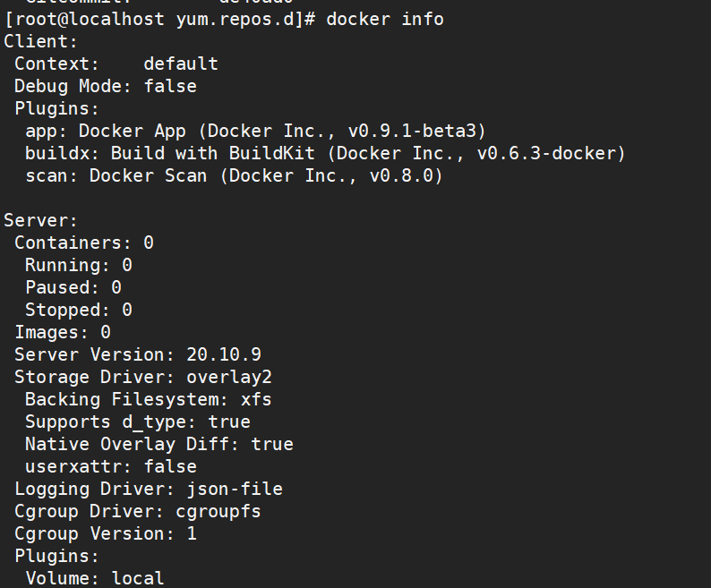Viewport: 711px width, 588px height.
Task: Click the 'Volume: local' line
Action: [95, 578]
